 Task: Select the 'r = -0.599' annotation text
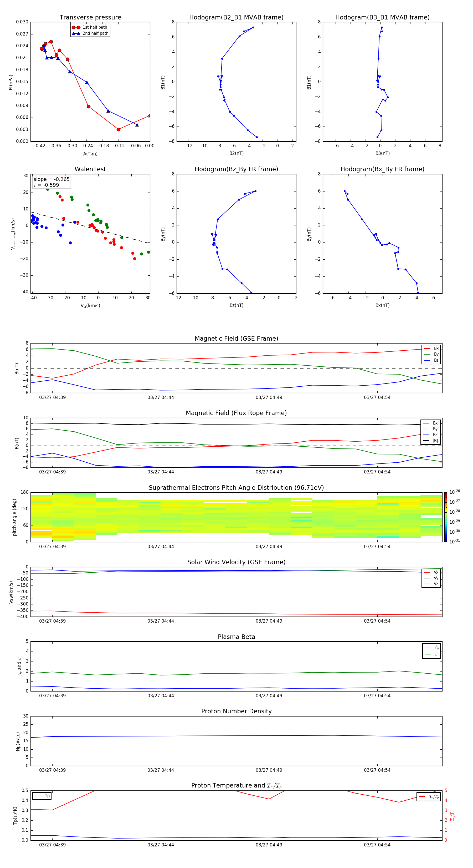coord(47,185)
